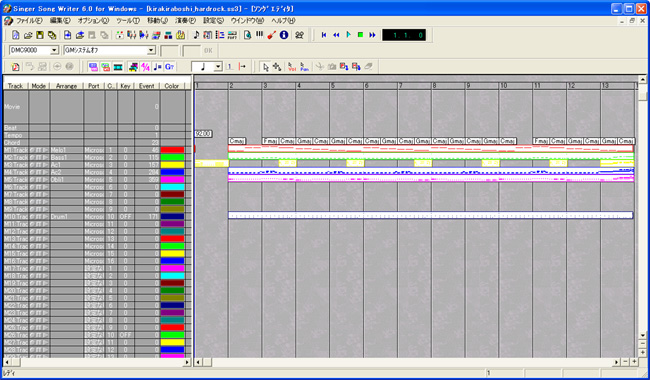Select the Pan editing tool icon
The width and height of the screenshot is (650, 380).
(304, 67)
